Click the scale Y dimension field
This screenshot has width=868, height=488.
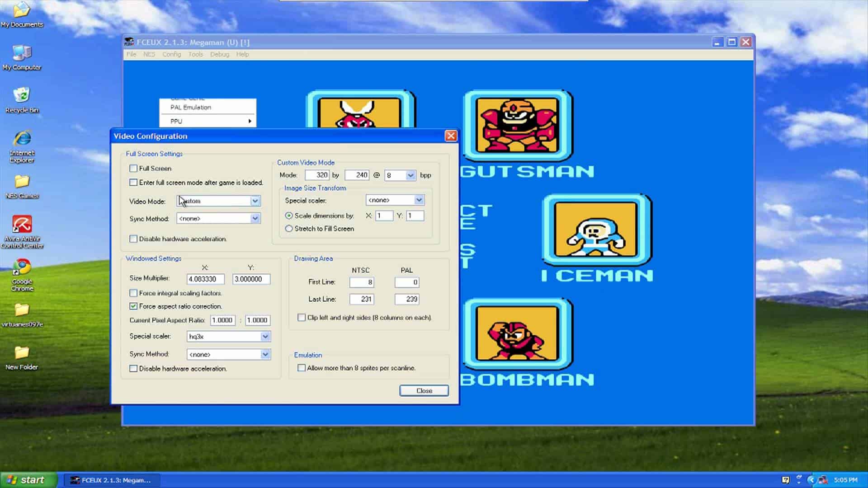tap(415, 216)
